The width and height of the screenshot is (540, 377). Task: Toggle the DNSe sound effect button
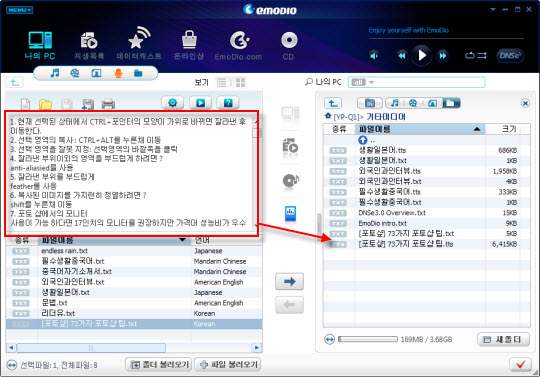coord(510,55)
